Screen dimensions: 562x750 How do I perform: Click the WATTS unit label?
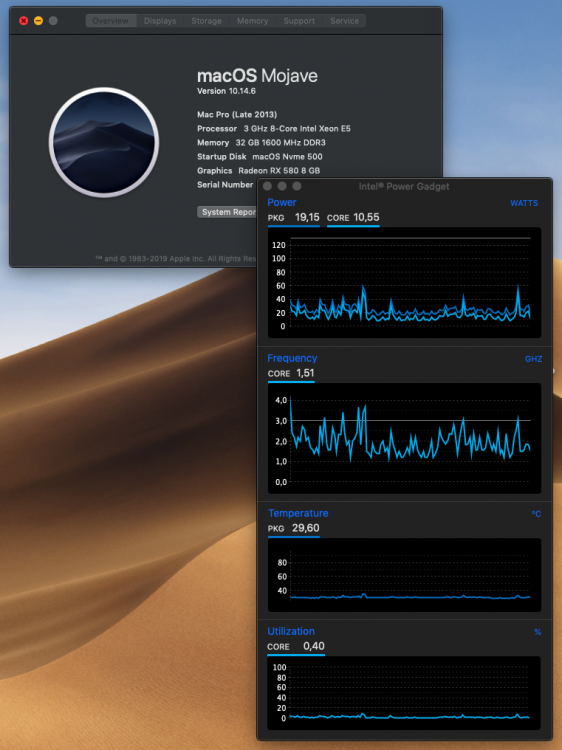524,203
